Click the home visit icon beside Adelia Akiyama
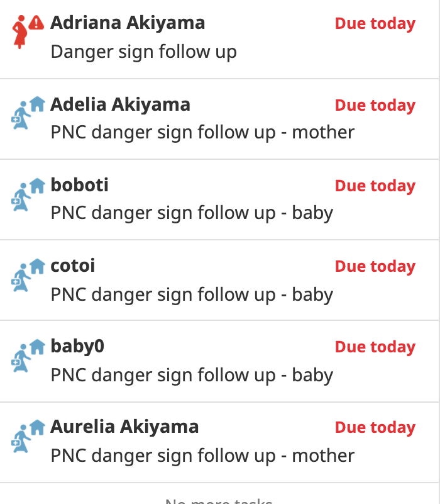The height and width of the screenshot is (504, 440). point(28,113)
